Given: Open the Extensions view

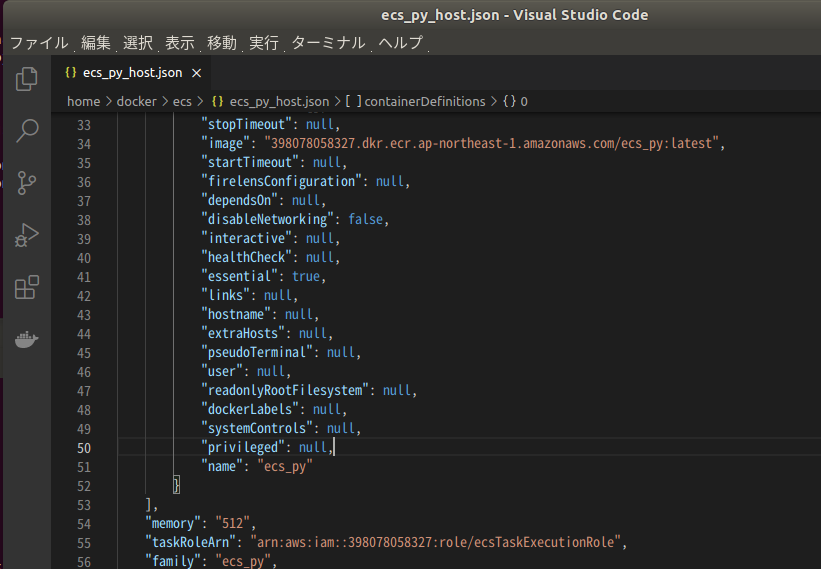Looking at the screenshot, I should tap(27, 287).
